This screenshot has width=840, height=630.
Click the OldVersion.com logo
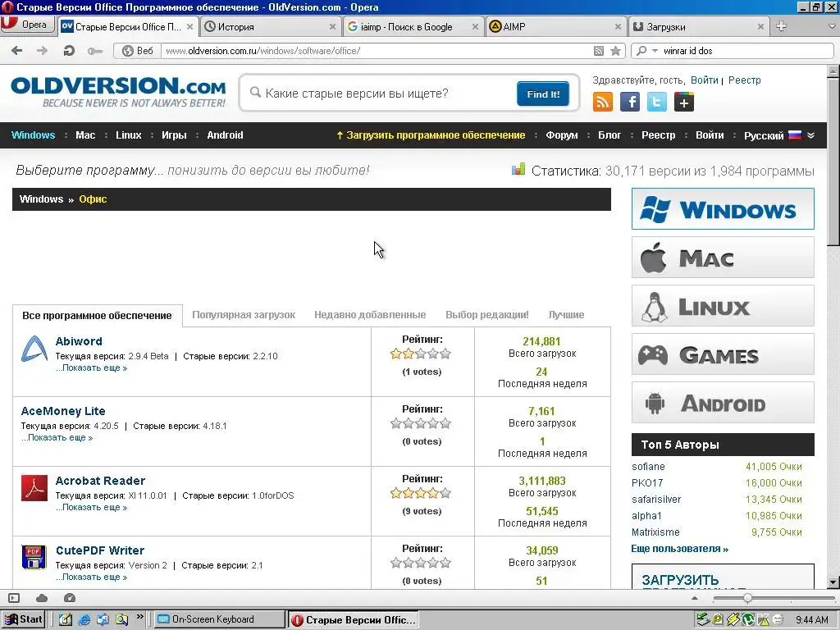(x=118, y=91)
